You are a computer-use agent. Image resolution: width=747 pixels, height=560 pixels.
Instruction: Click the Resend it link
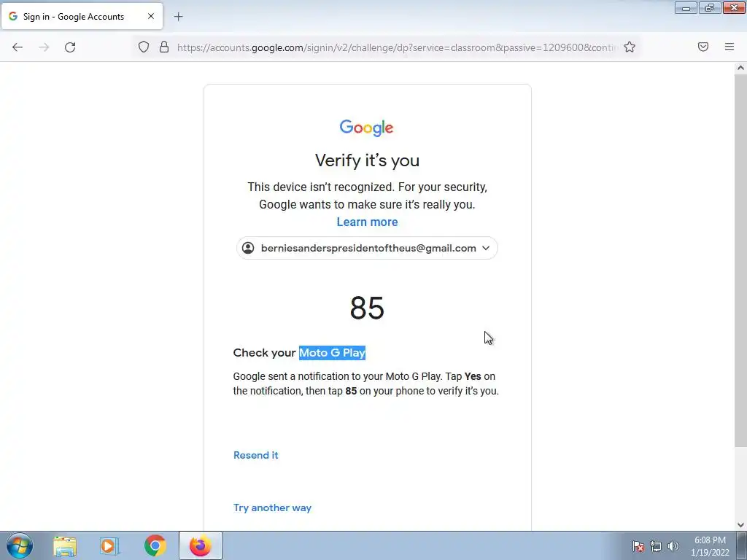tap(256, 455)
